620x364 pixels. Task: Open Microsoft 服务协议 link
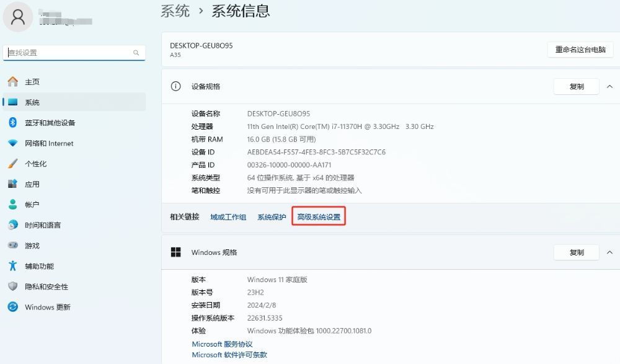point(222,344)
